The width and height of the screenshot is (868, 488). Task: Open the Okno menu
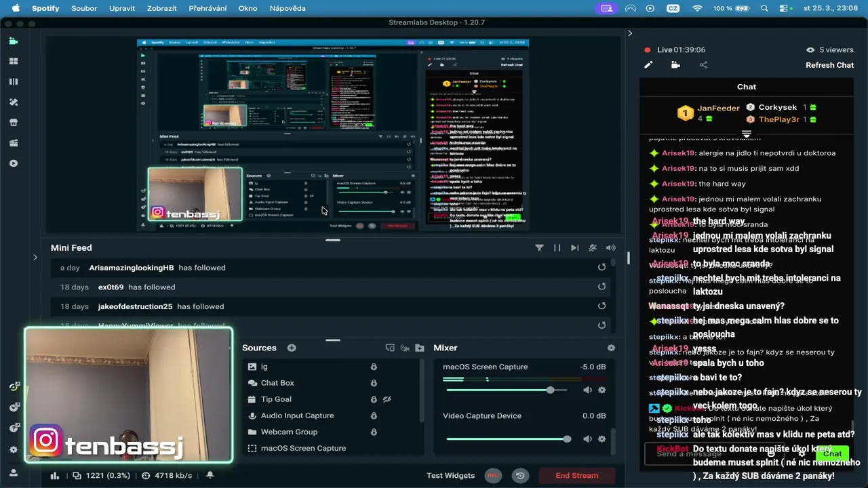click(248, 8)
